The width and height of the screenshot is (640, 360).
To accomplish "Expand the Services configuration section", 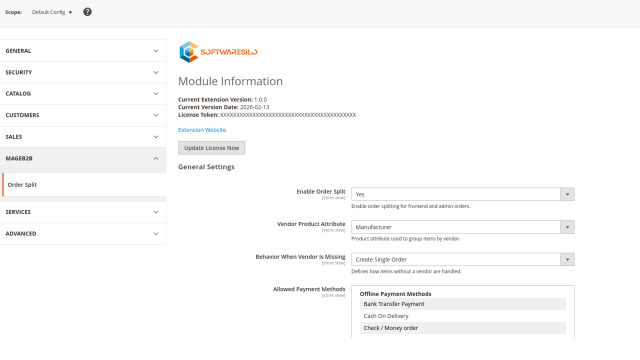I will point(83,212).
